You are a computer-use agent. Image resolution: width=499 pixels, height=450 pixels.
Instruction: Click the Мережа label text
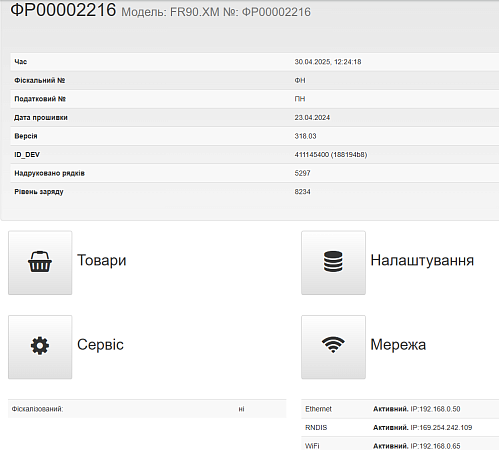[398, 345]
